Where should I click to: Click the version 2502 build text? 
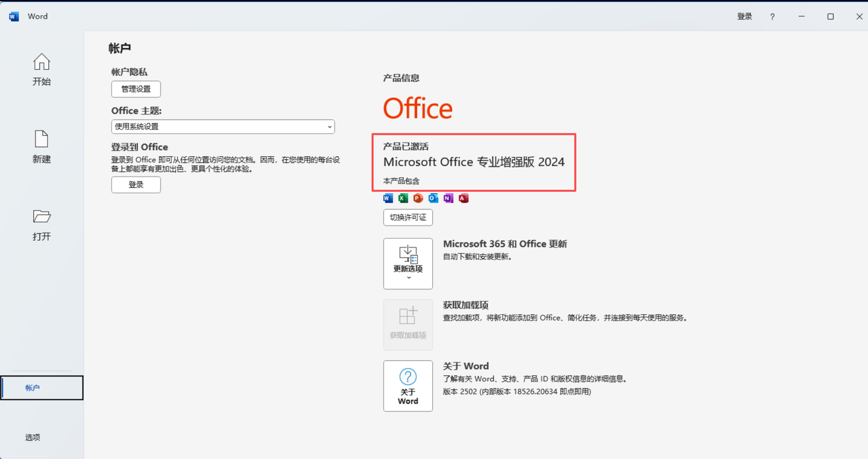[517, 391]
